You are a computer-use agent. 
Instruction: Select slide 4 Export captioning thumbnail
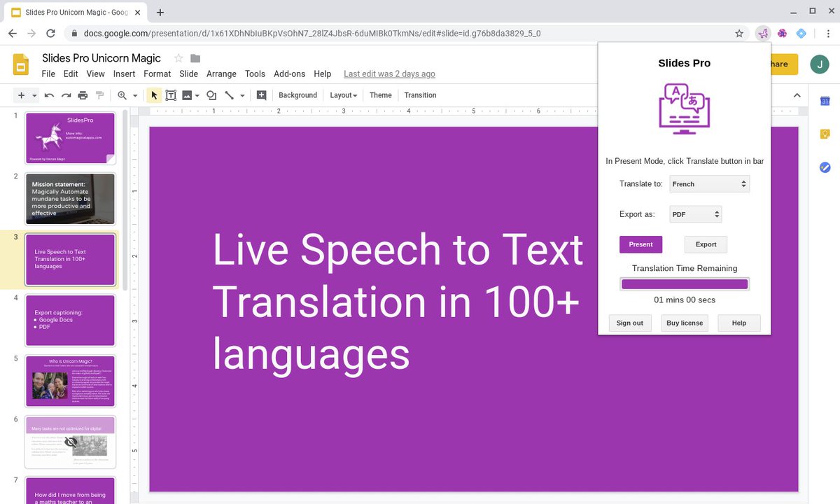70,321
